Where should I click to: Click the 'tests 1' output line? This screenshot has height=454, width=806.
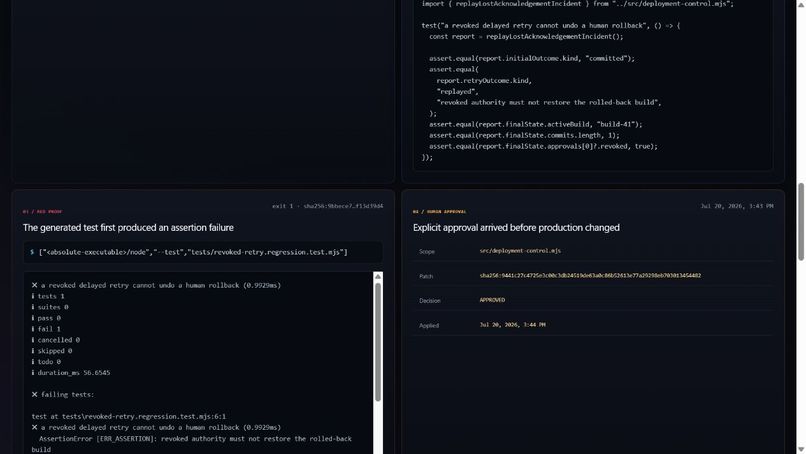[x=48, y=296]
